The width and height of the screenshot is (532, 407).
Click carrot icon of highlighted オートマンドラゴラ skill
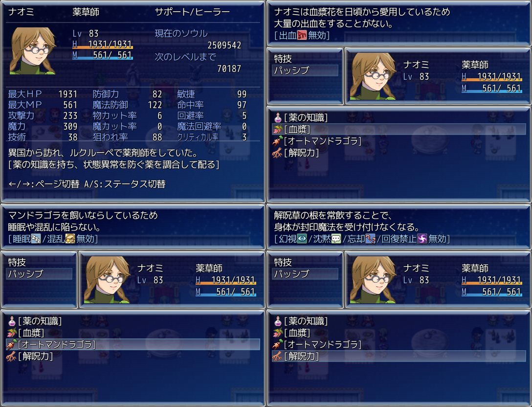click(12, 344)
